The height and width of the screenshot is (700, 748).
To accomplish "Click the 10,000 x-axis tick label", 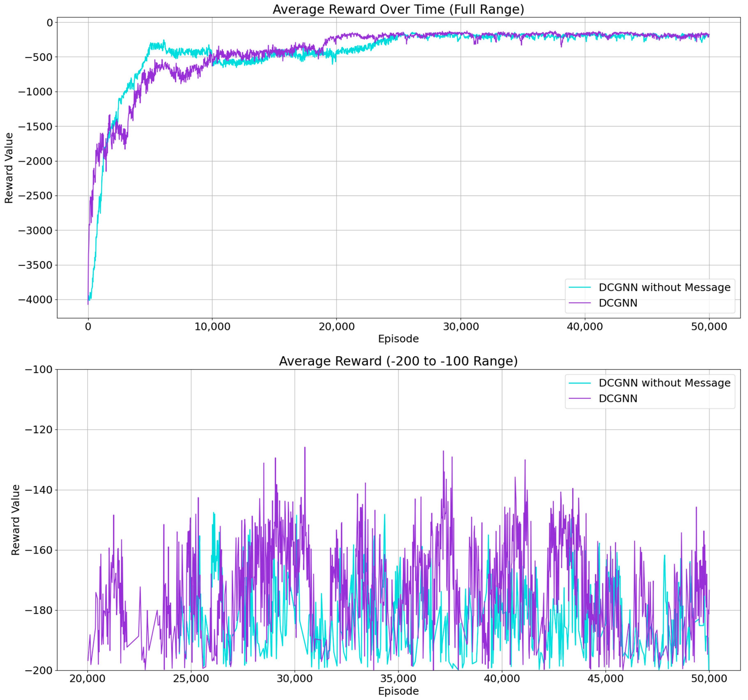I will pyautogui.click(x=212, y=326).
